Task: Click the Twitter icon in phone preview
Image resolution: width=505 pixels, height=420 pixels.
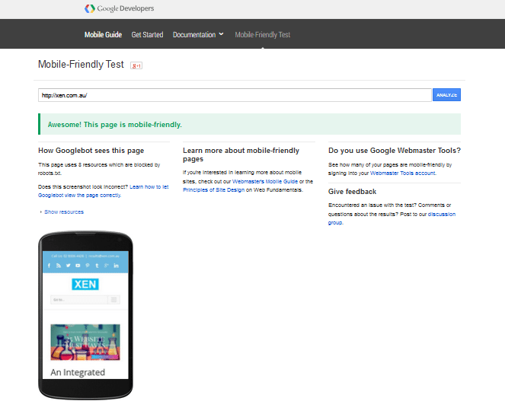Action: pos(68,266)
